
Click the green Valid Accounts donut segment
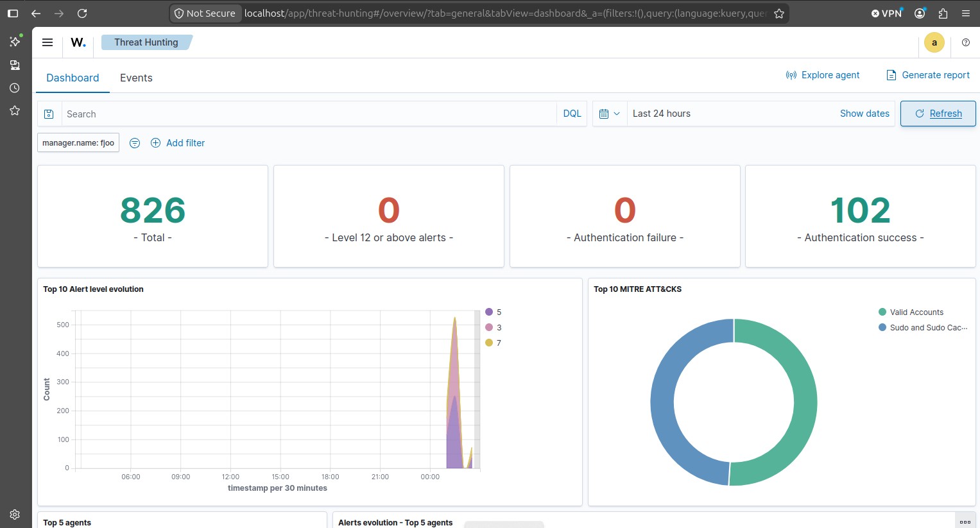pos(805,402)
